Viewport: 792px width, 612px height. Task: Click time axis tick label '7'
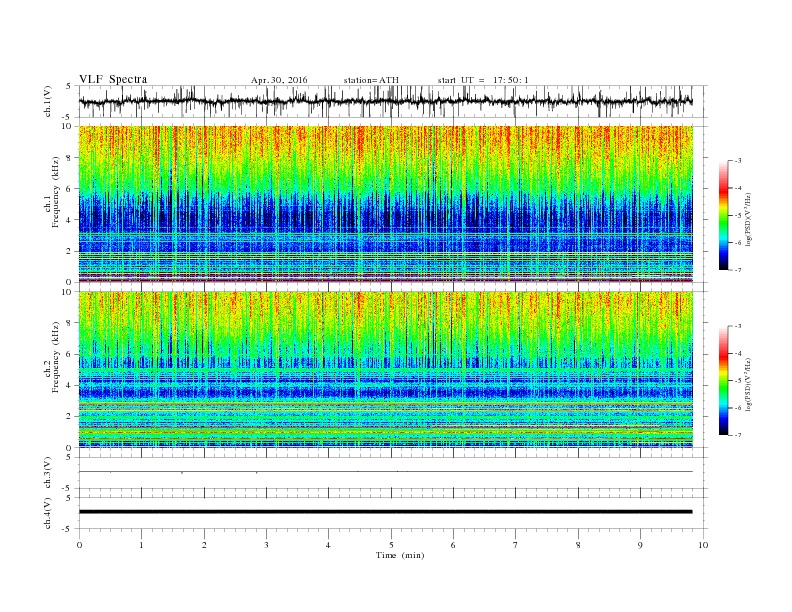pyautogui.click(x=516, y=545)
